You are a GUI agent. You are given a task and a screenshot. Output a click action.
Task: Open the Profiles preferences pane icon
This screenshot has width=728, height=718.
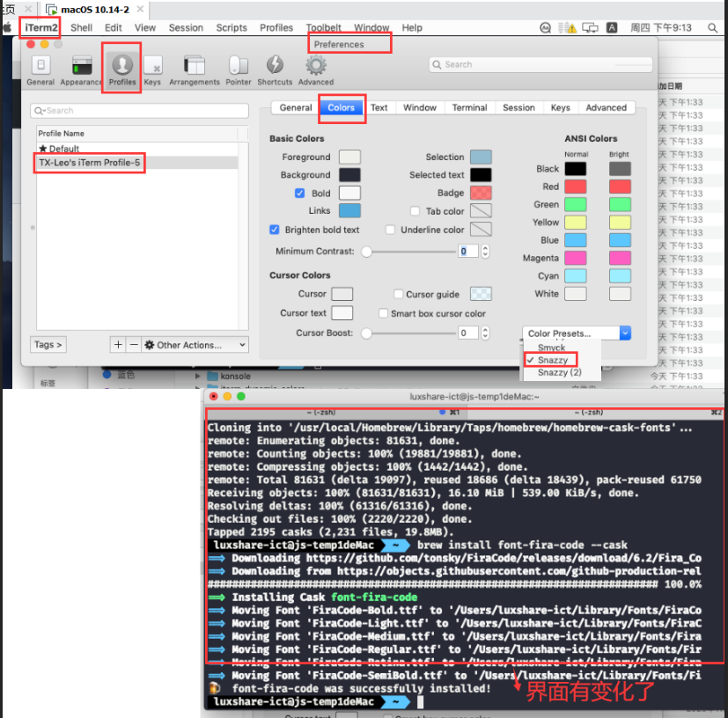click(x=122, y=65)
